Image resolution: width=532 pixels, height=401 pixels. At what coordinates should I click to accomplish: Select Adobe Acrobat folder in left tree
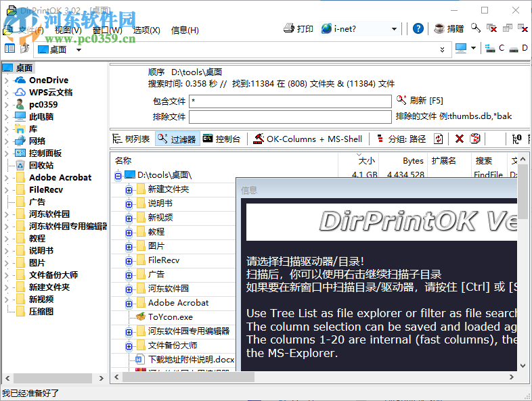click(x=60, y=178)
